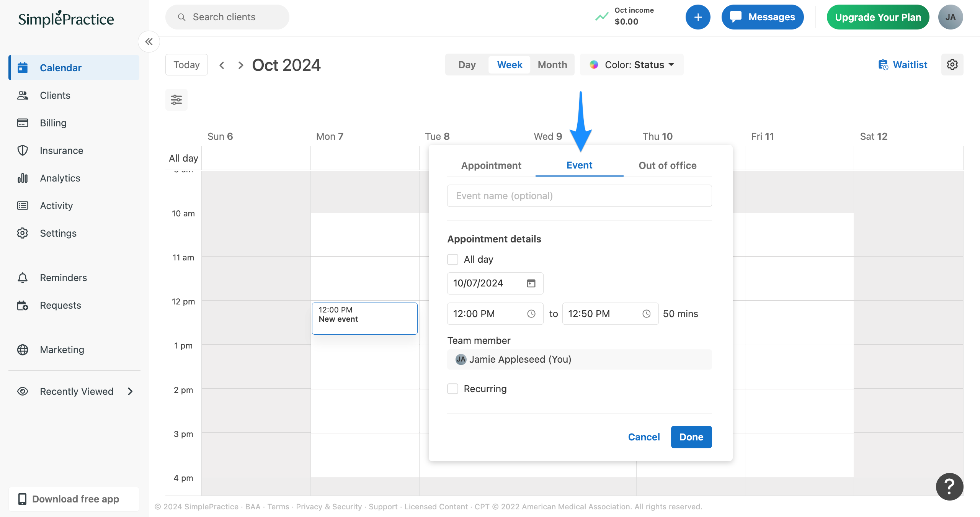Select Clients in the left sidebar
This screenshot has width=980, height=517.
55,95
